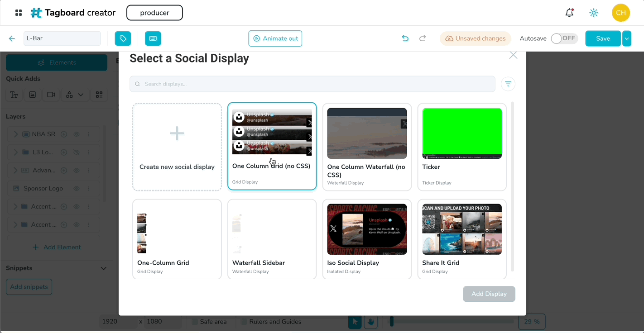Collapse the Snippets section
Viewport: 644px width, 333px height.
click(x=103, y=268)
